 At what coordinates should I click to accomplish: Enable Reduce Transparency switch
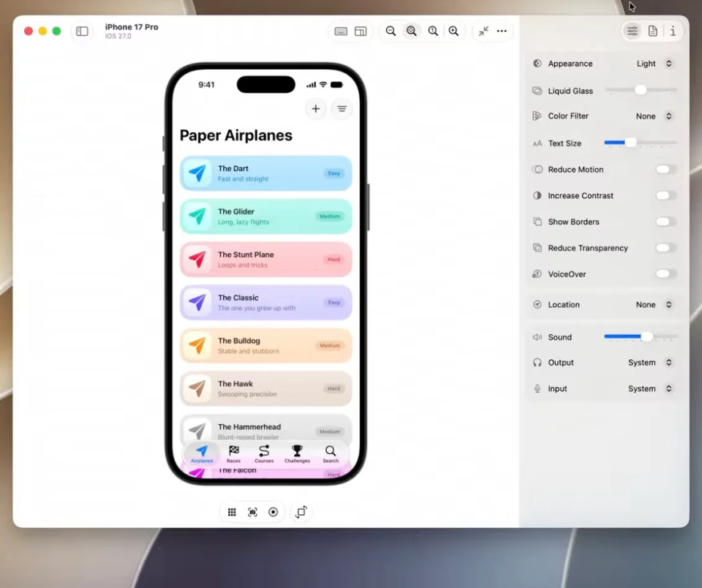point(665,248)
